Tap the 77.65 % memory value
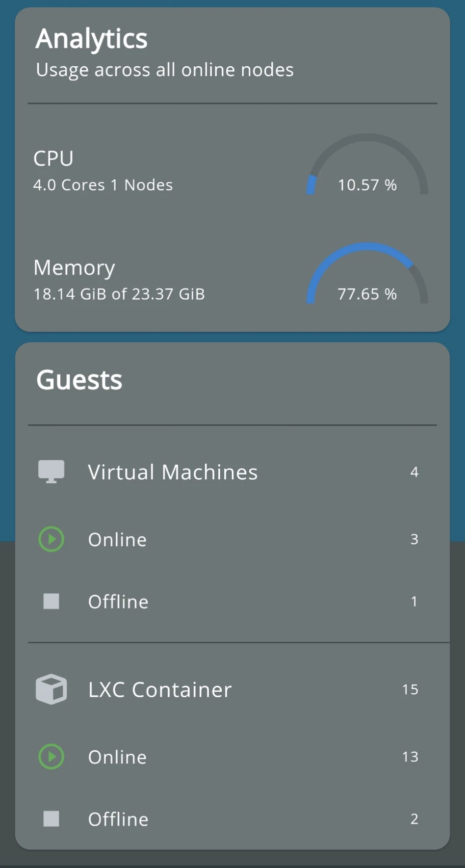465x868 pixels. pos(367,294)
